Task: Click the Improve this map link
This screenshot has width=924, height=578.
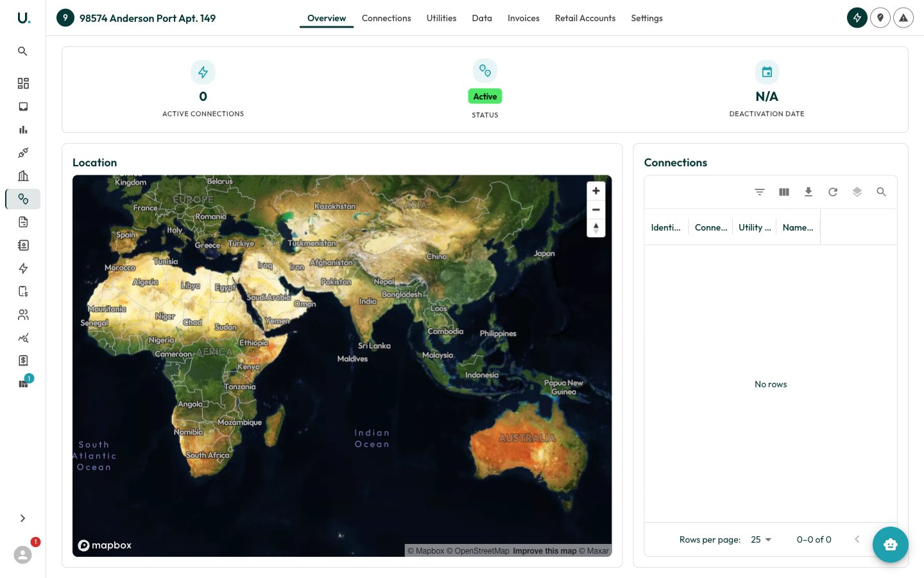Action: 545,551
